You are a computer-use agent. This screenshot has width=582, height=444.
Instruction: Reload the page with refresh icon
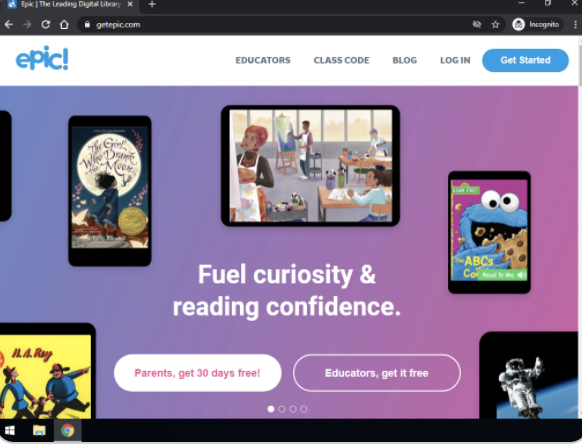point(46,25)
